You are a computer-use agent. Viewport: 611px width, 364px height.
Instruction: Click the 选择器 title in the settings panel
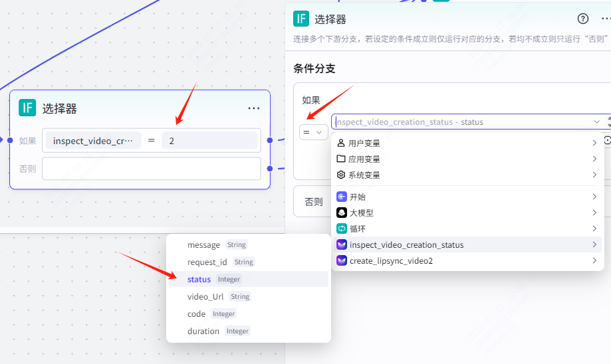click(330, 19)
